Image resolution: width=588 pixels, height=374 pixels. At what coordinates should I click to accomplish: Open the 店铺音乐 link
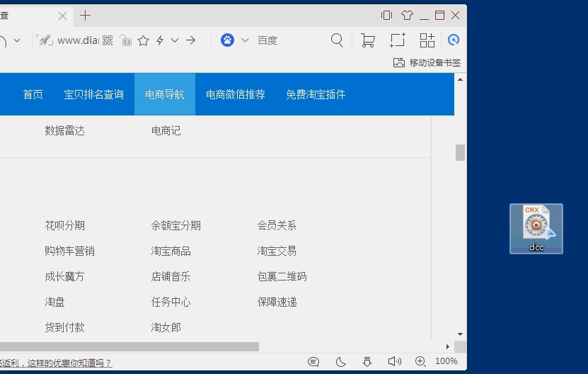[x=171, y=276]
